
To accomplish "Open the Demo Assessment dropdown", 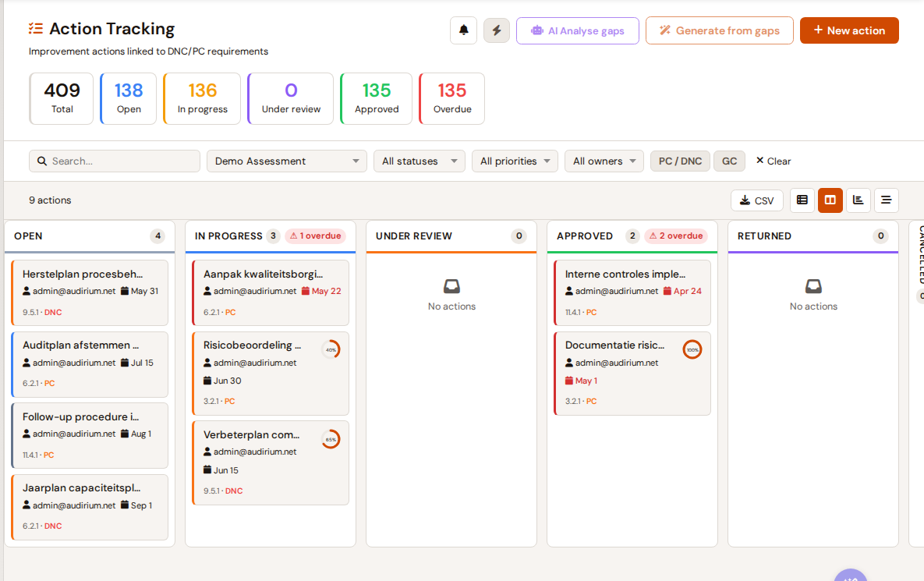I will [x=287, y=161].
